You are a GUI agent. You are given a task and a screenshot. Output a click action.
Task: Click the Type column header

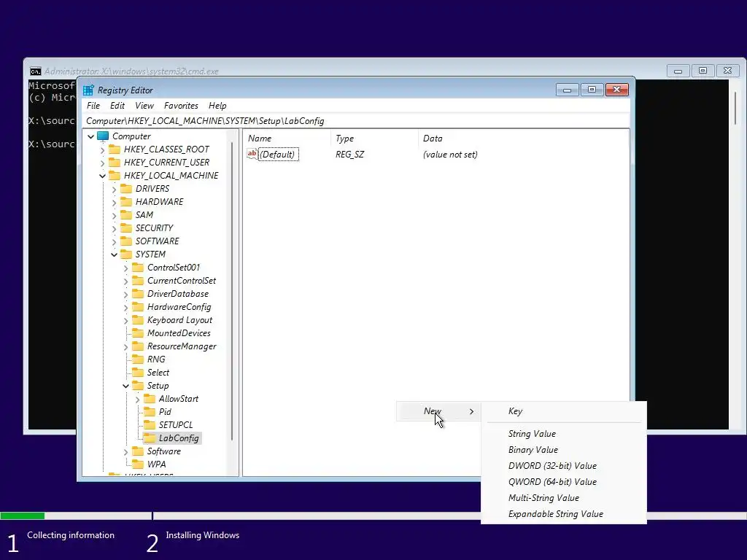[374, 139]
